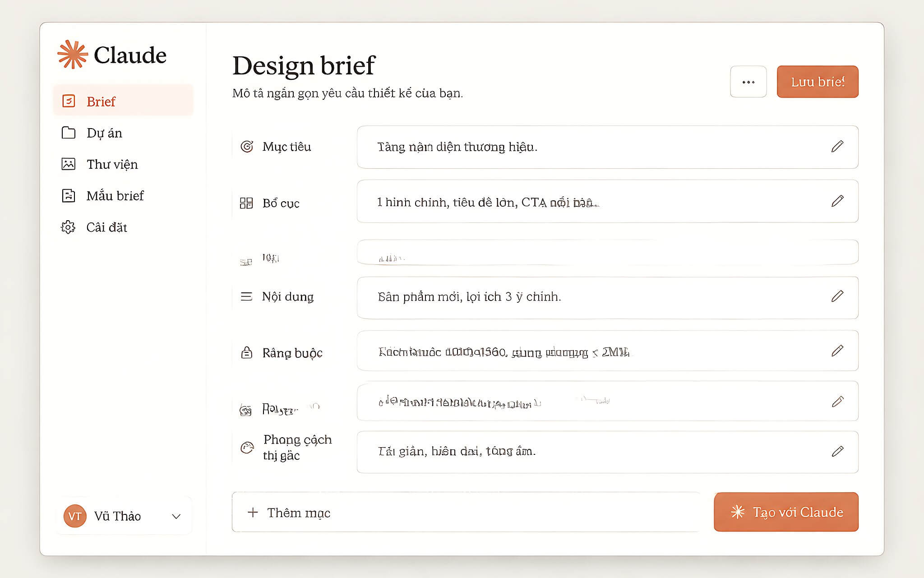
Task: Edit Nội dung using its pencil icon
Action: tap(837, 296)
